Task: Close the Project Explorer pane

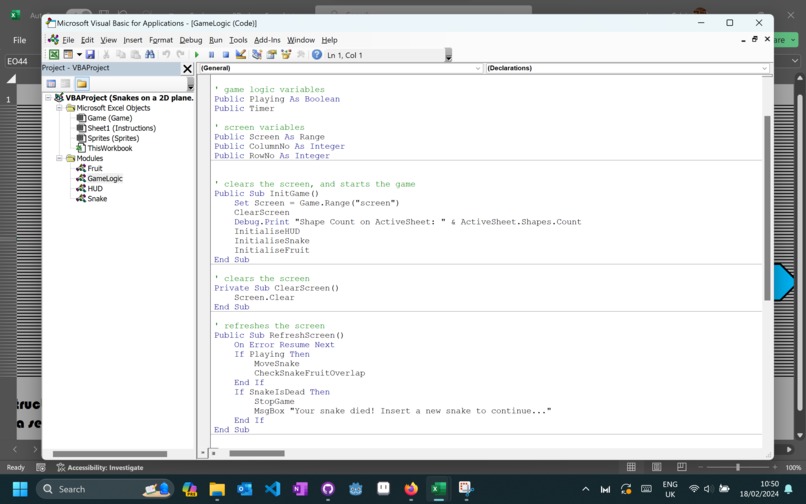Action: pyautogui.click(x=187, y=68)
